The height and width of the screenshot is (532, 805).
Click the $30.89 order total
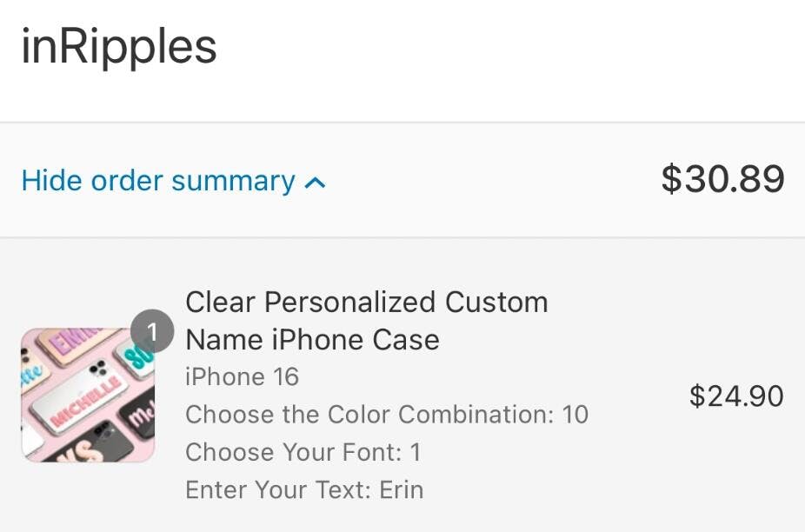tap(722, 179)
